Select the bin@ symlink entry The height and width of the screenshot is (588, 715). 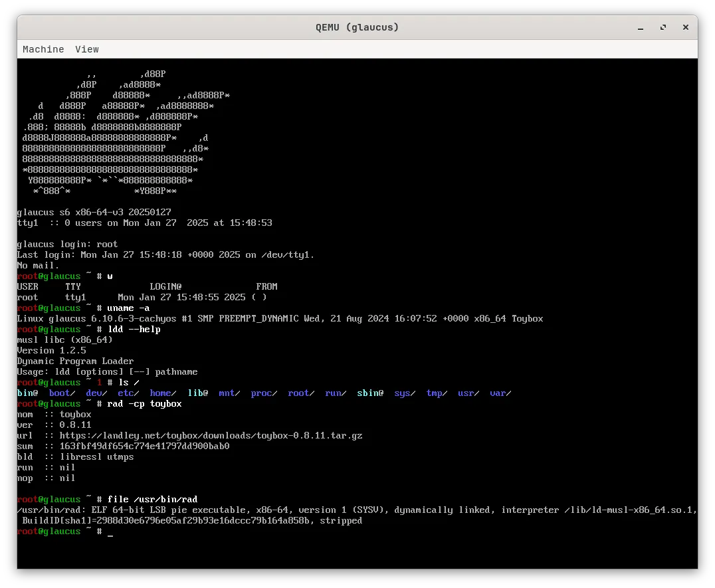27,393
